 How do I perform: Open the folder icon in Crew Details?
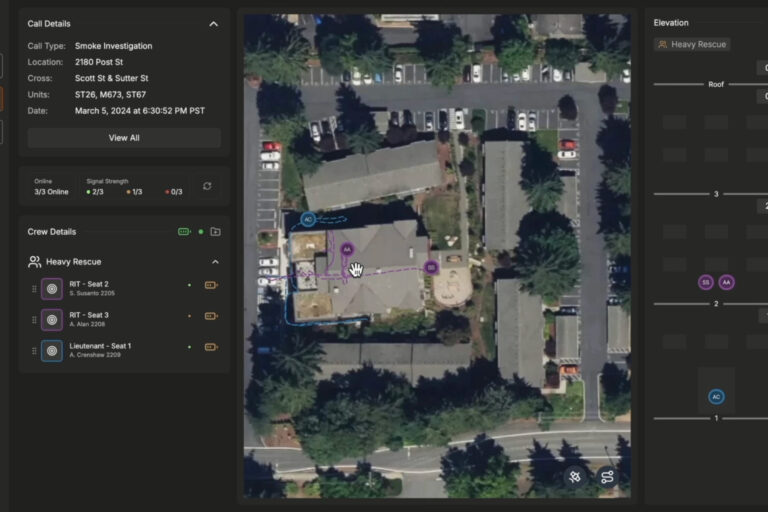(215, 232)
